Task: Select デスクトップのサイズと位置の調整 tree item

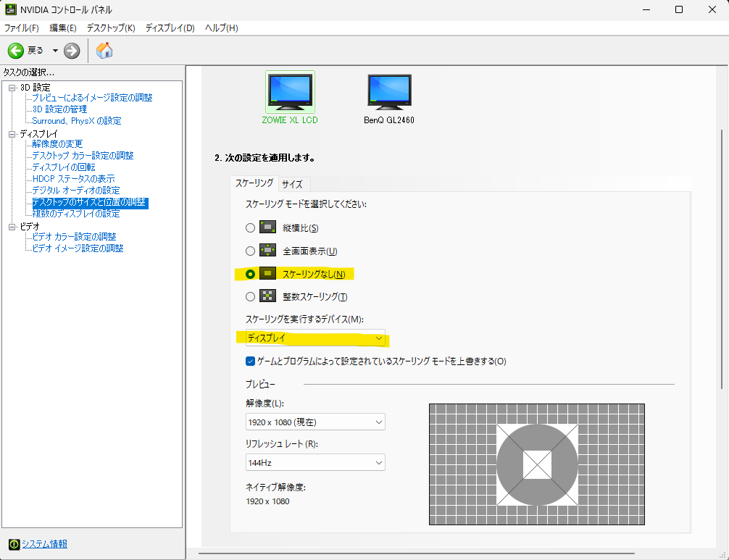Action: tap(90, 202)
